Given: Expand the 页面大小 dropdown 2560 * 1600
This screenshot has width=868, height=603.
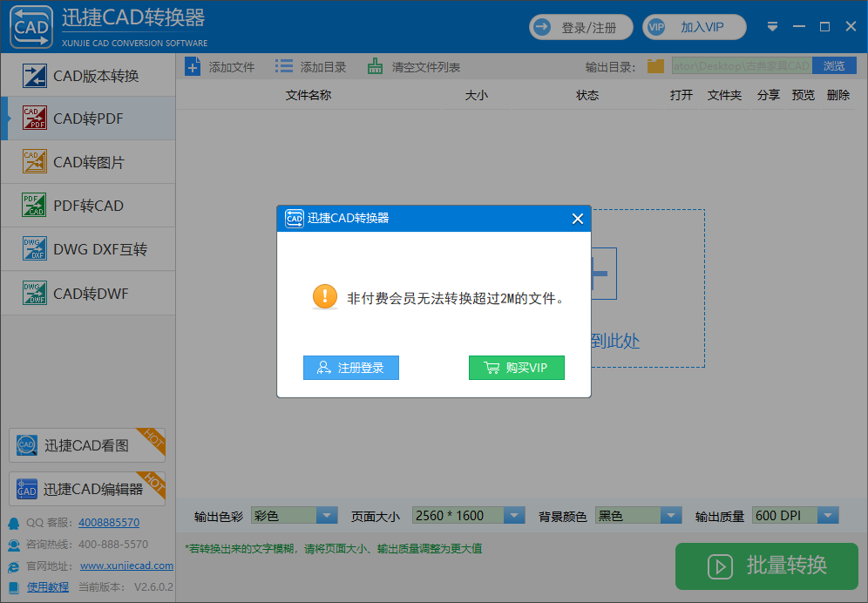Looking at the screenshot, I should click(x=468, y=516).
